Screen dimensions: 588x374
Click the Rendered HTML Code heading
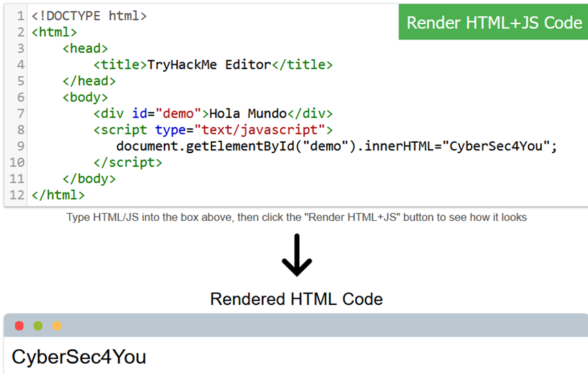click(x=296, y=299)
